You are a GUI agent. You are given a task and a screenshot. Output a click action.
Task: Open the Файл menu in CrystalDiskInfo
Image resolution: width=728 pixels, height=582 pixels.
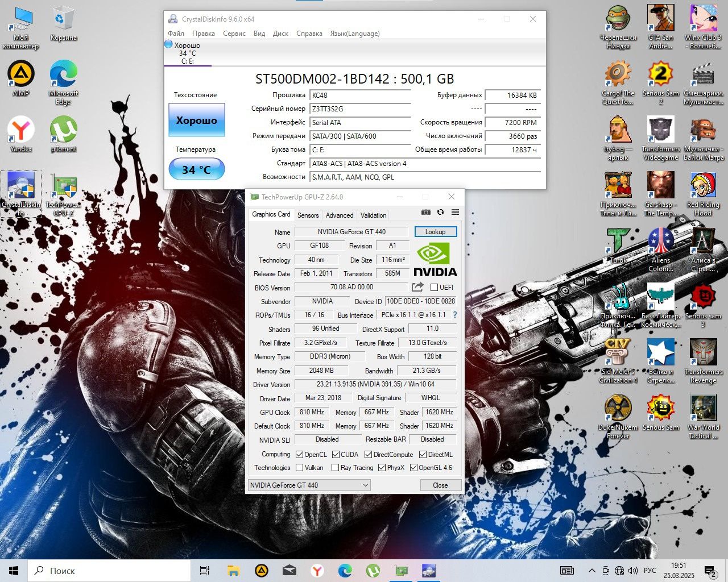coord(176,34)
